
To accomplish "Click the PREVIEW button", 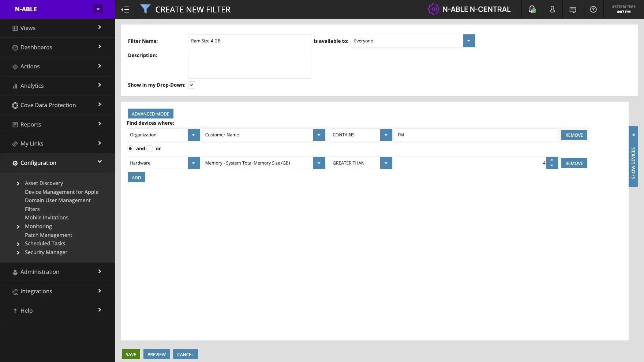I will click(x=157, y=354).
